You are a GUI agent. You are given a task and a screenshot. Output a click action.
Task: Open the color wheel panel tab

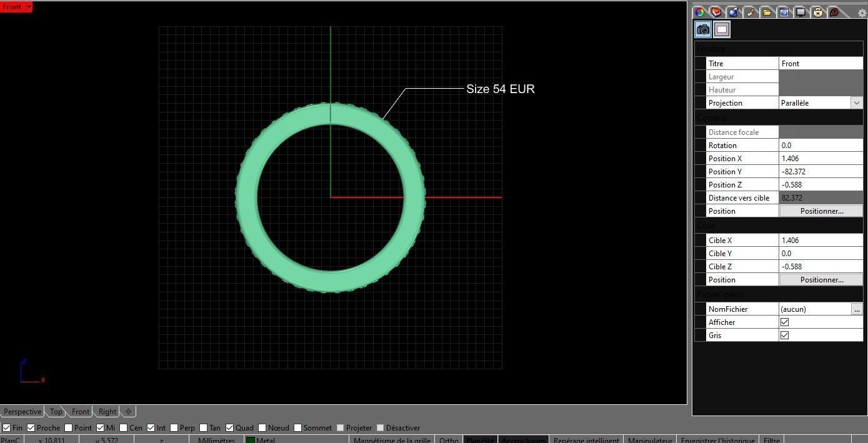(x=700, y=12)
